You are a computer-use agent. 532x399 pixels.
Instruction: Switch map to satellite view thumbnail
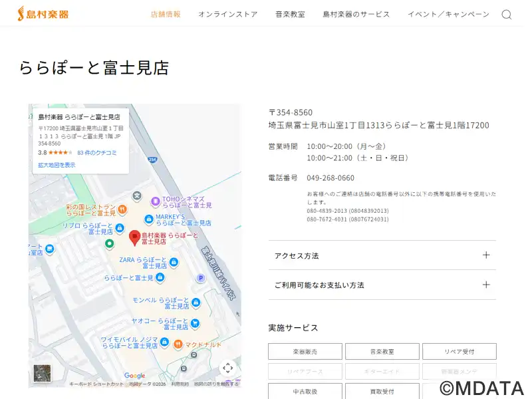pyautogui.click(x=41, y=373)
